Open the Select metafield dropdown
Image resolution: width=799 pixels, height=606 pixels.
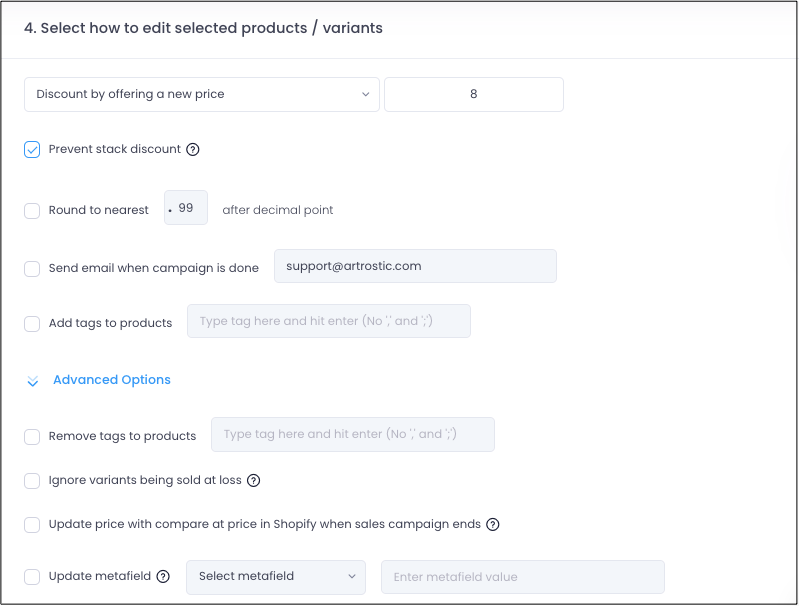pos(276,577)
